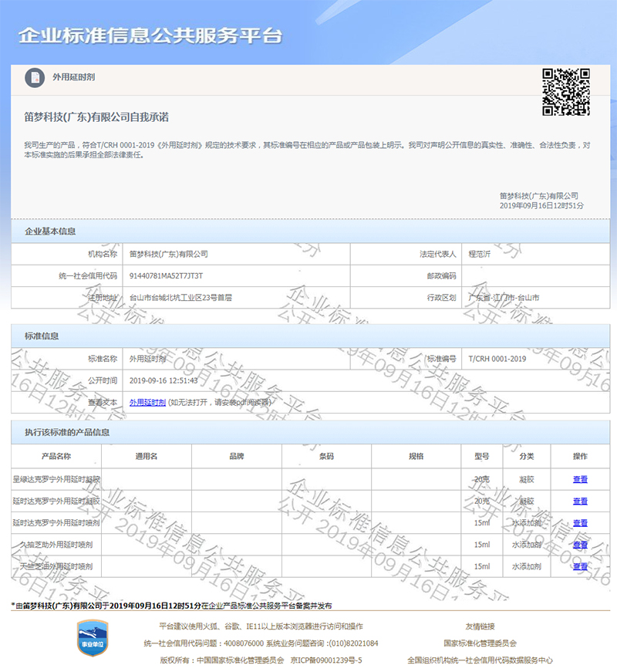The image size is (617, 672).
Task: Click the 通用名 column header
Action: pos(146,457)
